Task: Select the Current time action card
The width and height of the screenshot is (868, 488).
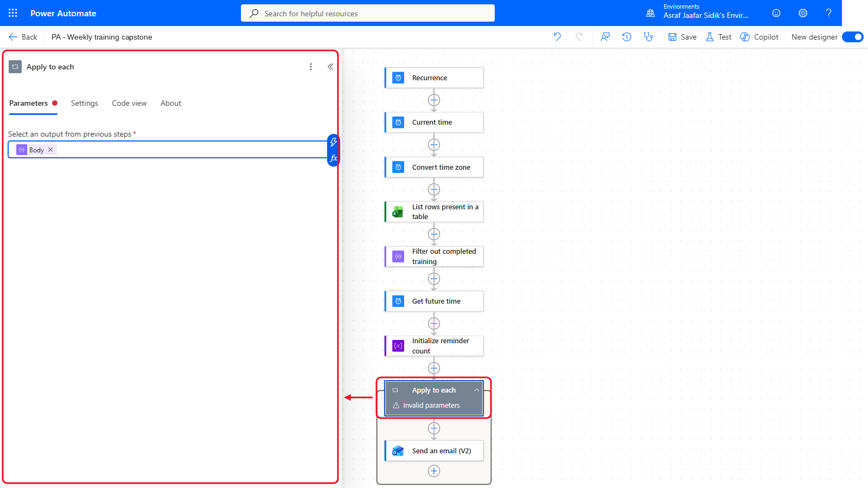Action: (x=434, y=123)
